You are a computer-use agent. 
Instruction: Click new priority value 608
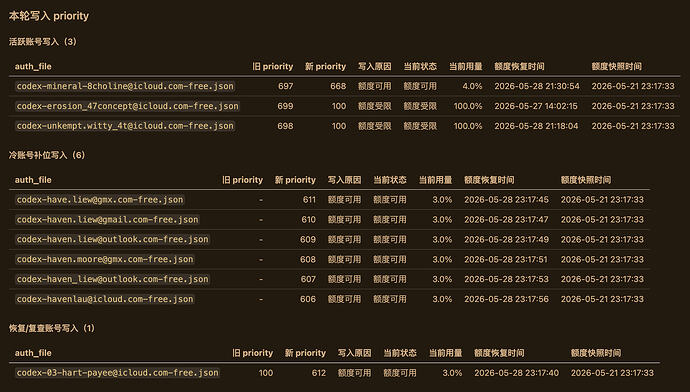(308, 259)
